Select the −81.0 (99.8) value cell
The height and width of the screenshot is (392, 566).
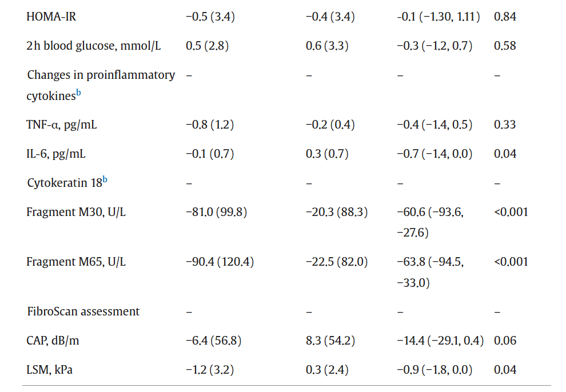(217, 213)
